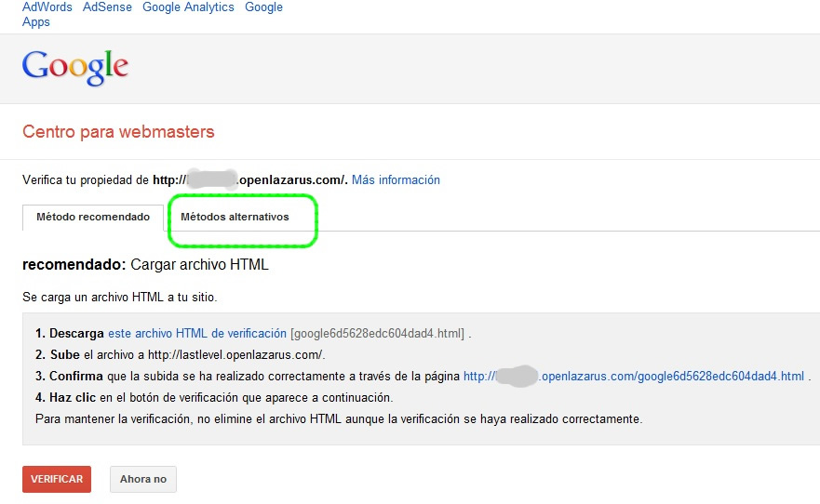The image size is (820, 504).
Task: Click the 'recomendado: Cargar archivo HTML' heading
Action: pos(145,265)
